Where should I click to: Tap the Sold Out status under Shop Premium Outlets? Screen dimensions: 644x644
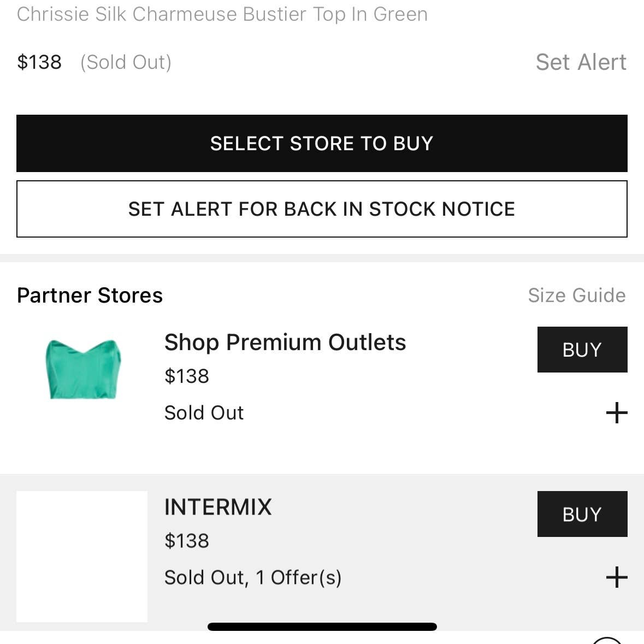[204, 413]
